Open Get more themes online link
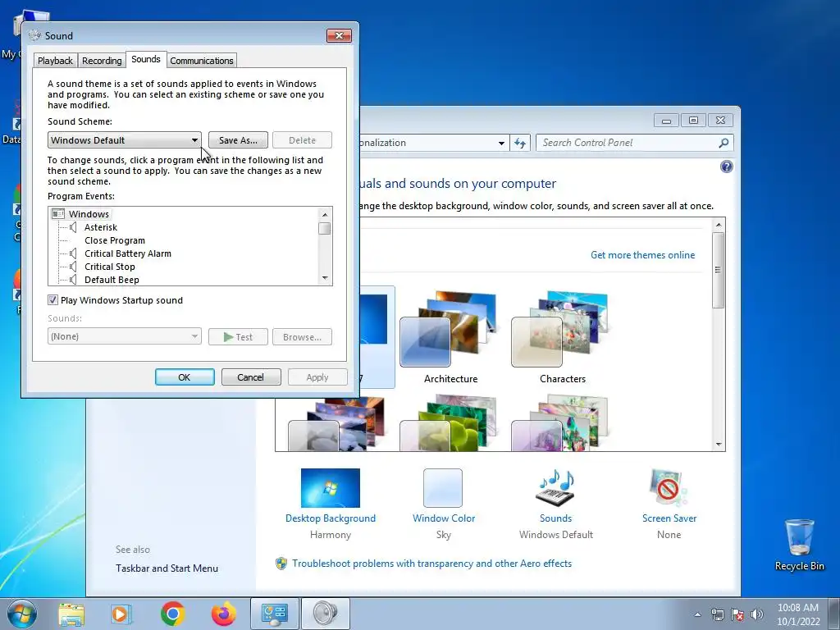Image resolution: width=840 pixels, height=630 pixels. [x=642, y=255]
